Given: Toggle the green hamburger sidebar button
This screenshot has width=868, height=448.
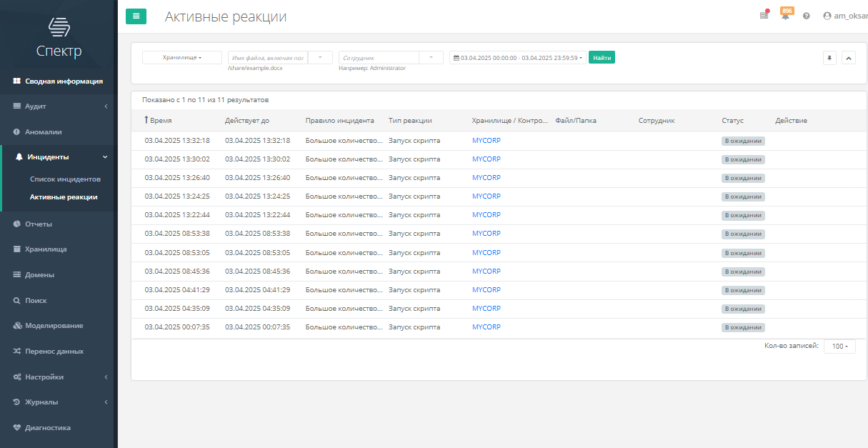Looking at the screenshot, I should click(x=136, y=16).
